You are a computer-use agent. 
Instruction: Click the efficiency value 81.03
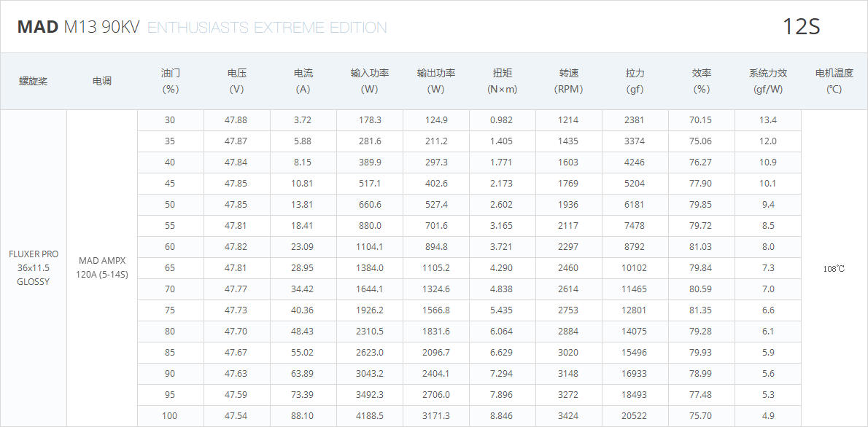702,247
